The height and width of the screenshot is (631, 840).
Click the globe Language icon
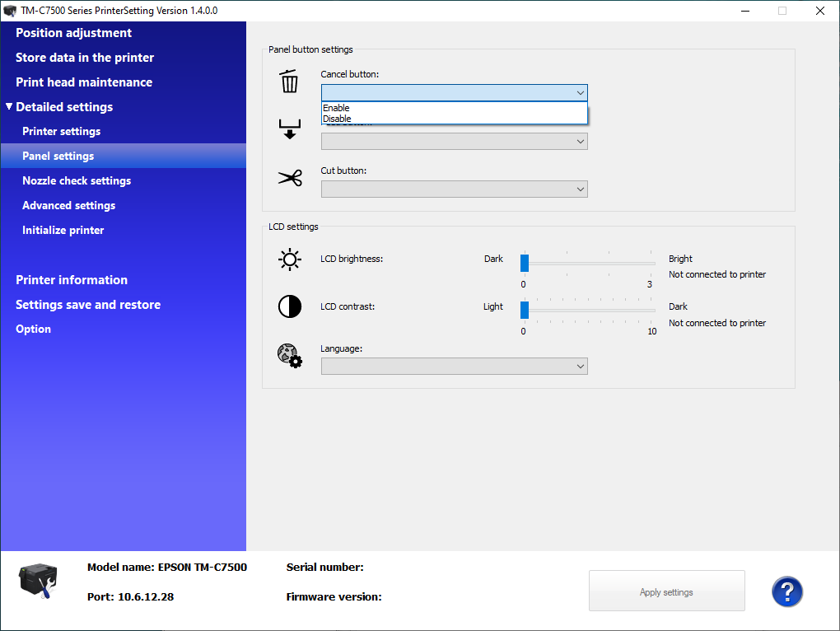click(289, 355)
